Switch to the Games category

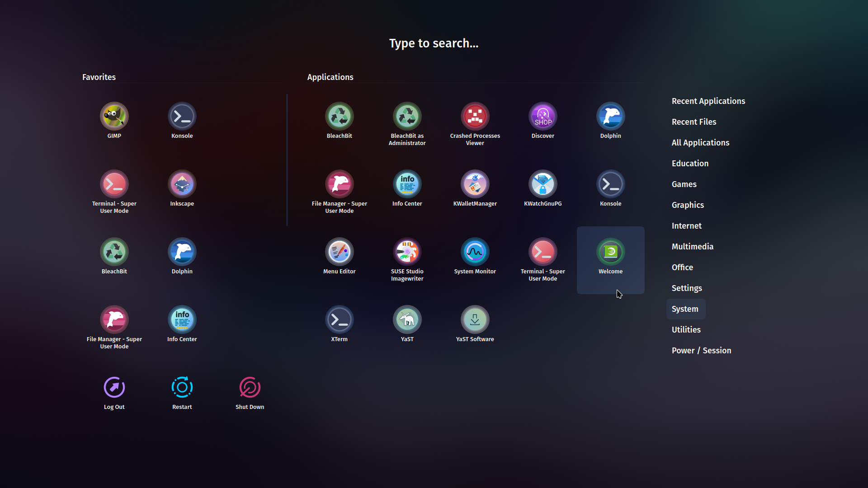pyautogui.click(x=684, y=184)
